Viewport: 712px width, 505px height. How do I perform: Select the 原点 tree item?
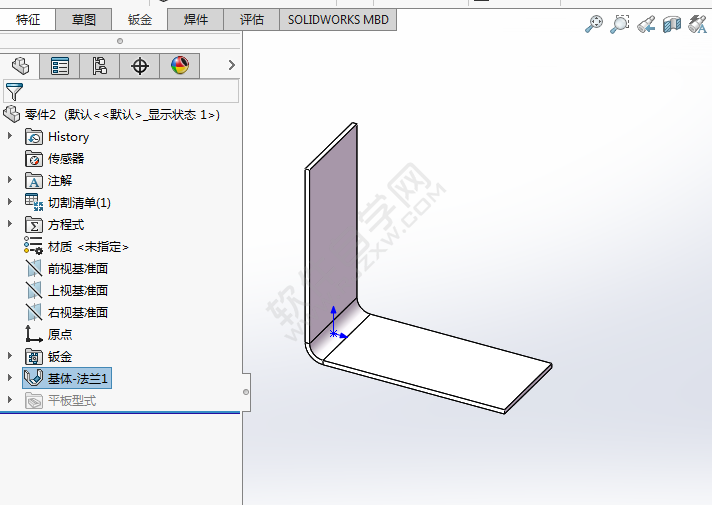(x=60, y=334)
